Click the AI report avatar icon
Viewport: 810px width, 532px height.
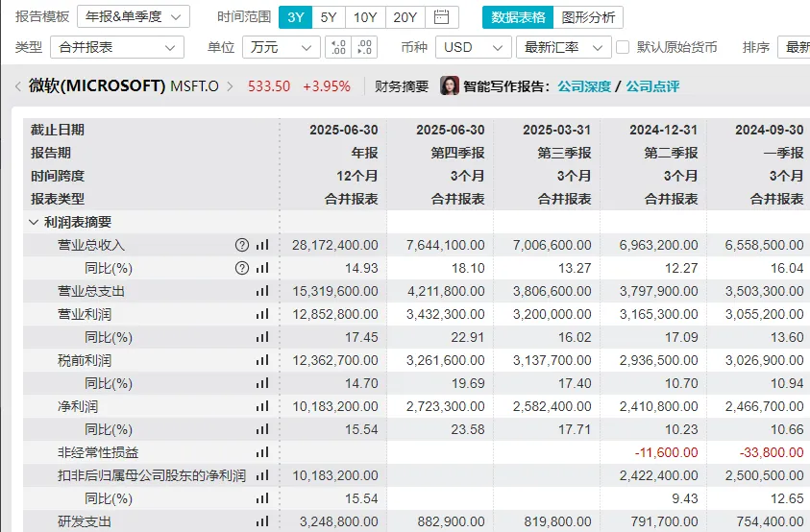[x=450, y=85]
